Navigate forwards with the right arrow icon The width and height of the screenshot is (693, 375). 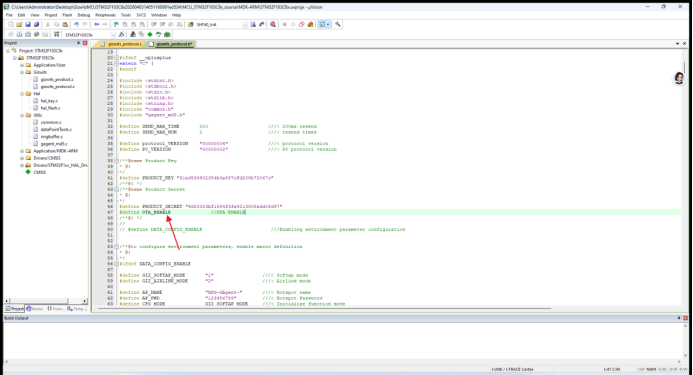click(105, 24)
